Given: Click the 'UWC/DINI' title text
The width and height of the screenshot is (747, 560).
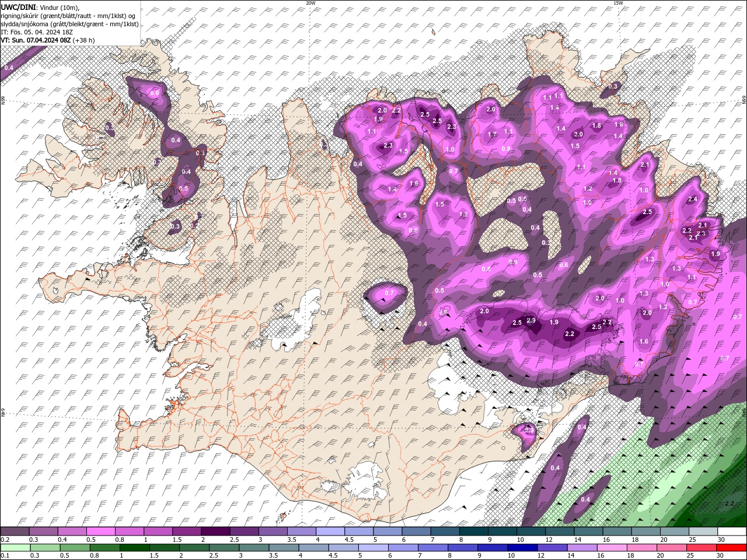Looking at the screenshot, I should [18, 6].
